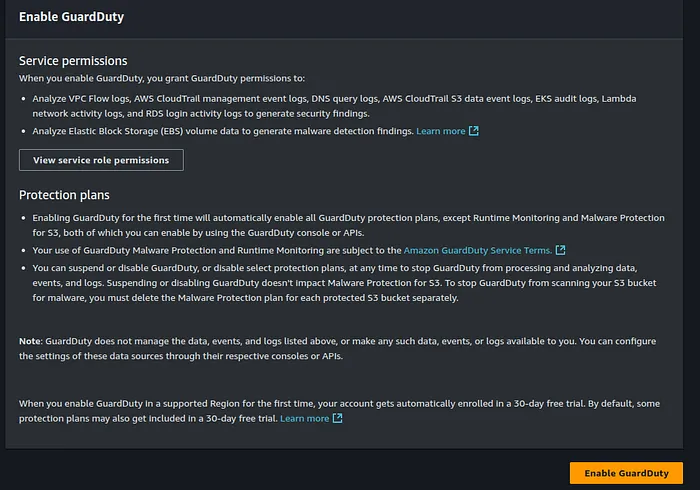Click the bullet text about Malware Protection terms
This screenshot has width=700, height=490.
[x=217, y=250]
